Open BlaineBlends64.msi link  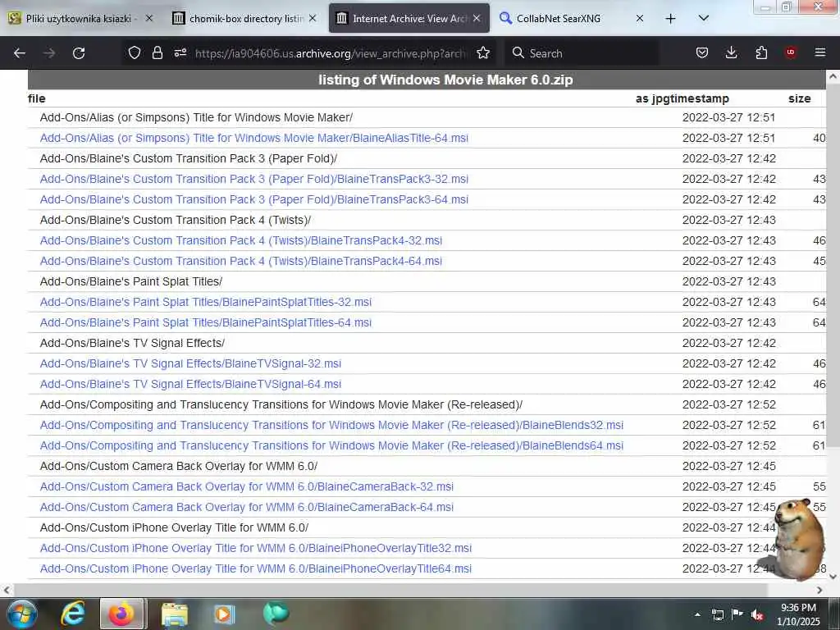(331, 445)
